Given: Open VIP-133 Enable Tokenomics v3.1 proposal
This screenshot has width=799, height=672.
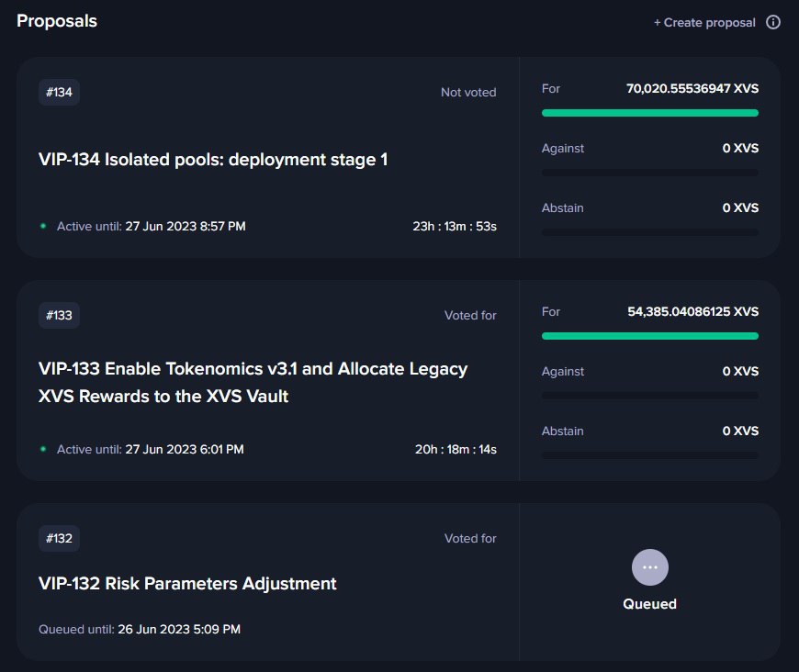Looking at the screenshot, I should [x=253, y=382].
